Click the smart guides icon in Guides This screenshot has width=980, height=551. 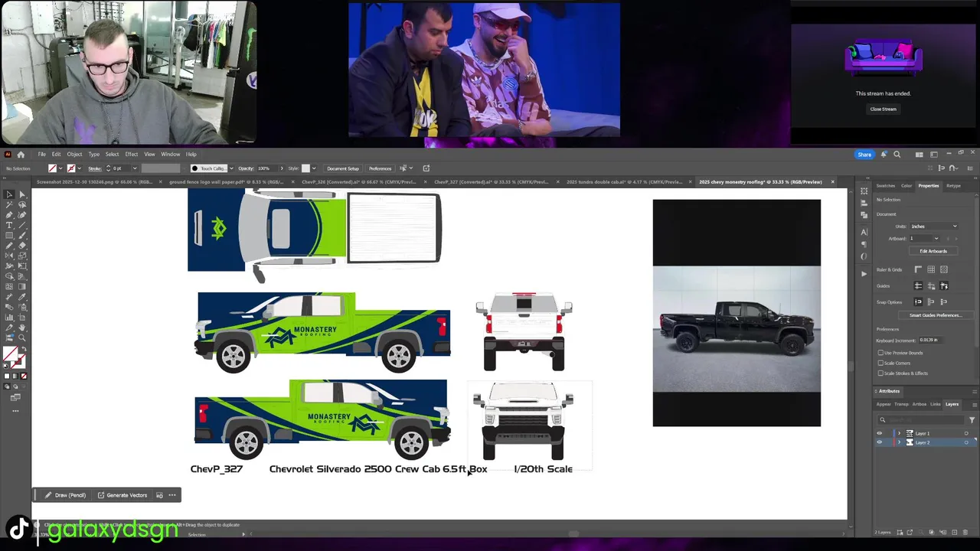point(944,285)
